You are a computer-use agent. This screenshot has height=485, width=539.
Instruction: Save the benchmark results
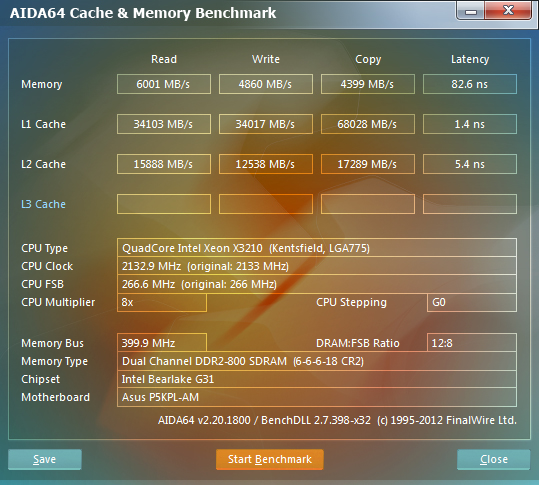pos(45,459)
